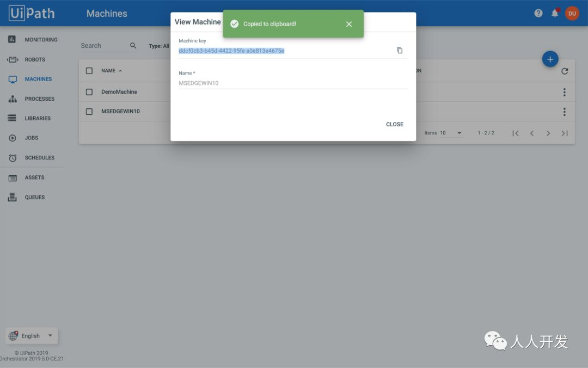Click MSEDGEWIN10 name in the table

click(120, 111)
